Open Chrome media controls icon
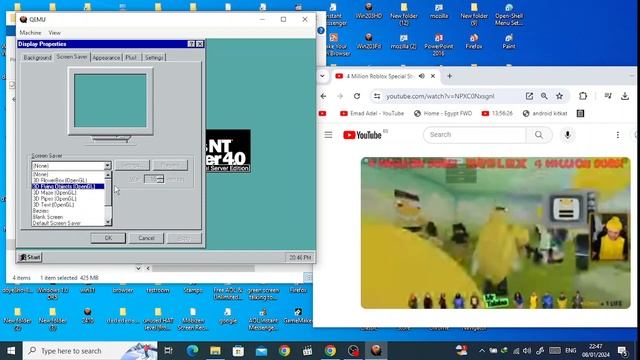The image size is (640, 360). [608, 96]
